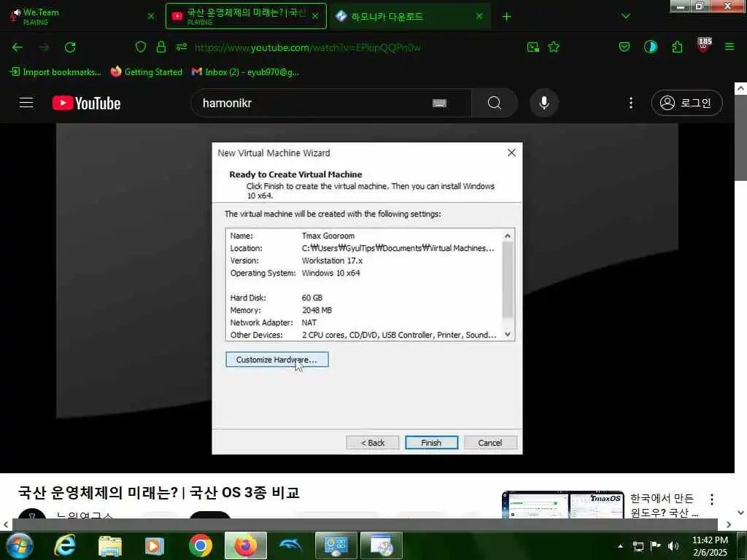Open the list all tabs dropdown chevron
This screenshot has width=747, height=560.
[626, 16]
